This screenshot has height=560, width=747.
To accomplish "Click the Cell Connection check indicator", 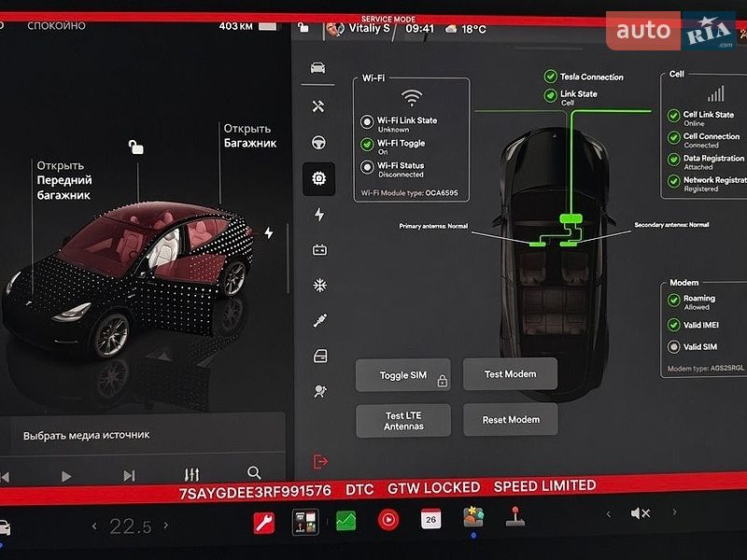I will click(x=673, y=137).
